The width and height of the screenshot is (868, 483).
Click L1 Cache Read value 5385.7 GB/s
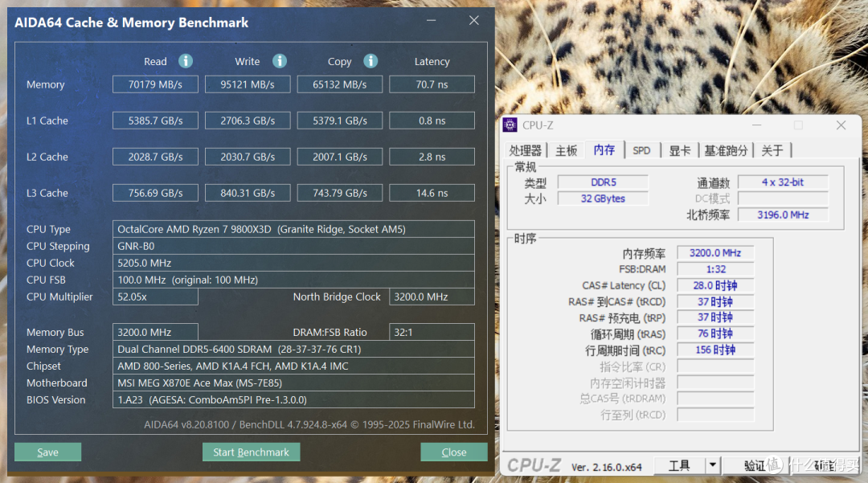[x=156, y=121]
